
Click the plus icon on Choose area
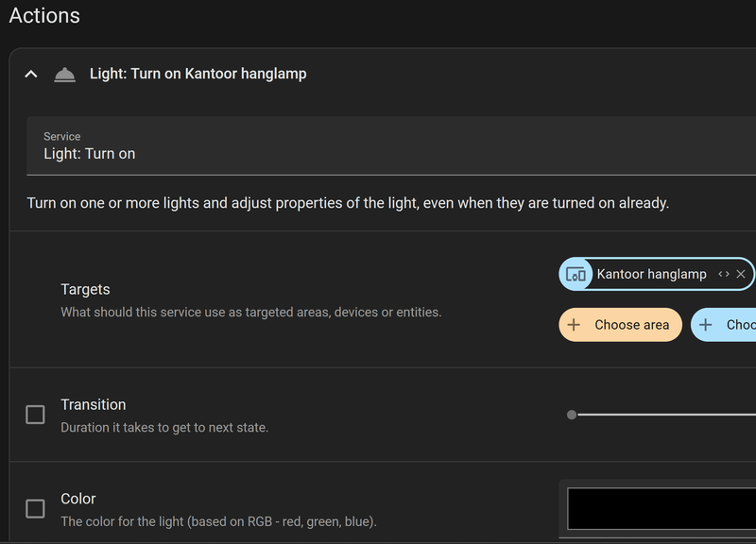574,325
